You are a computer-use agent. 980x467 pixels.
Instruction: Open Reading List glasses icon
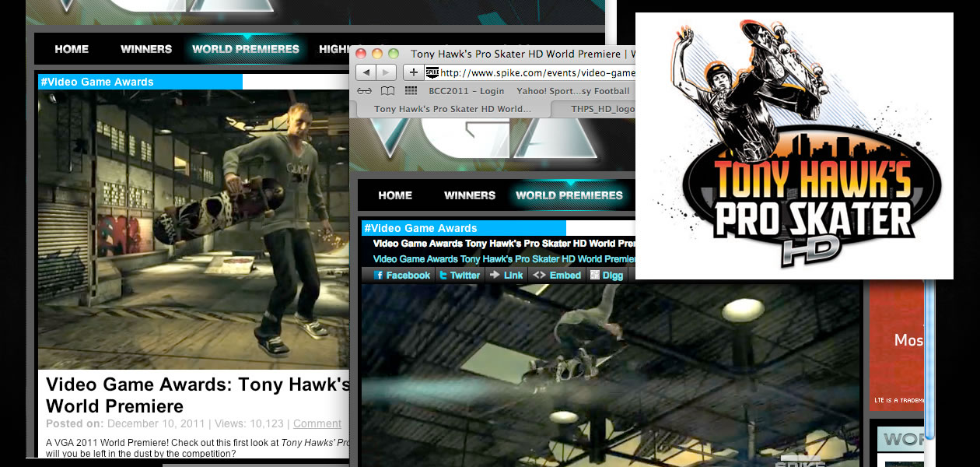click(x=364, y=91)
